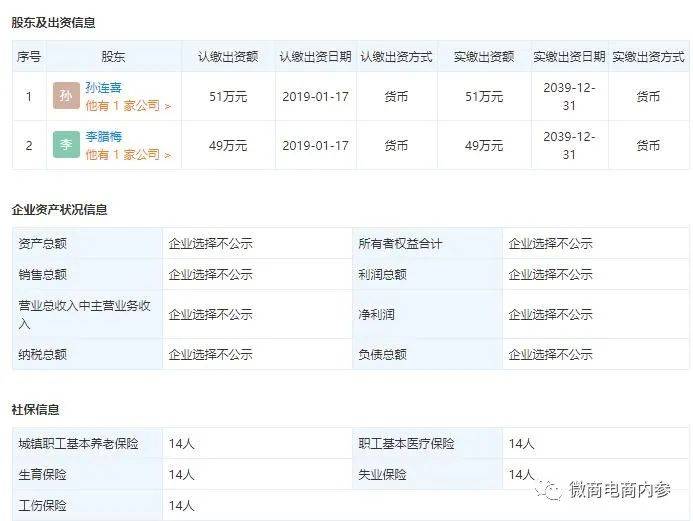Screen dimensions: 693x521
Task: Click the 营业总收入中主营业务收入 label
Action: point(84,315)
